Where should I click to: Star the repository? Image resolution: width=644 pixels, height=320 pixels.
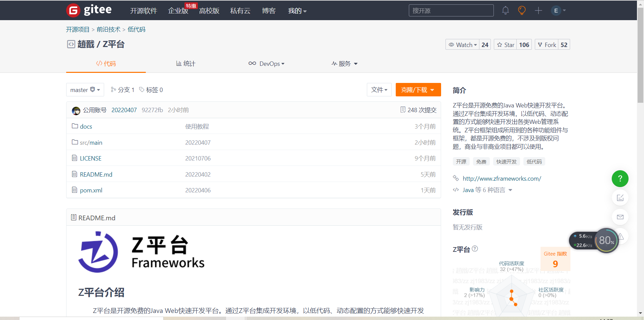pos(505,45)
